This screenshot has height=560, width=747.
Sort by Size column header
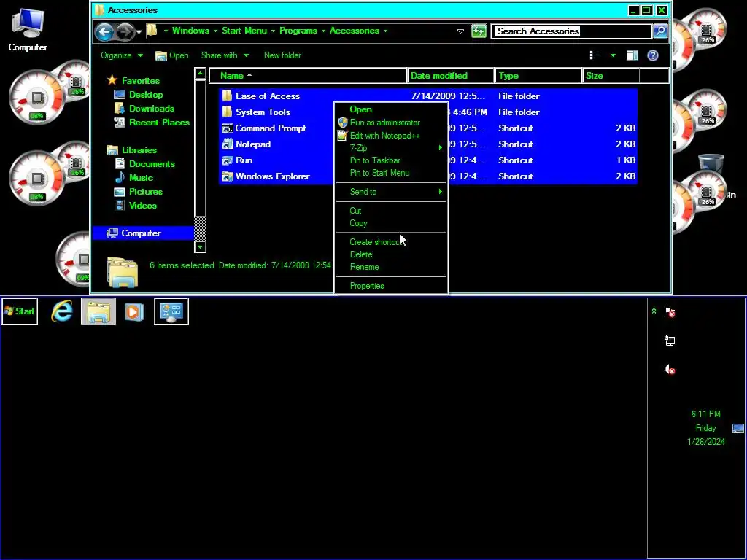tap(611, 76)
